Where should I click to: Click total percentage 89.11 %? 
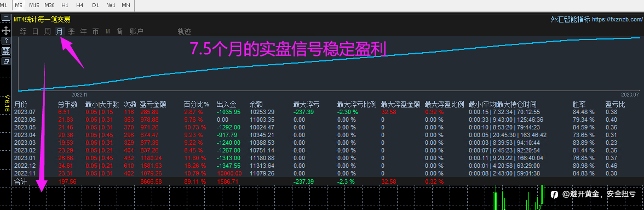click(195, 181)
